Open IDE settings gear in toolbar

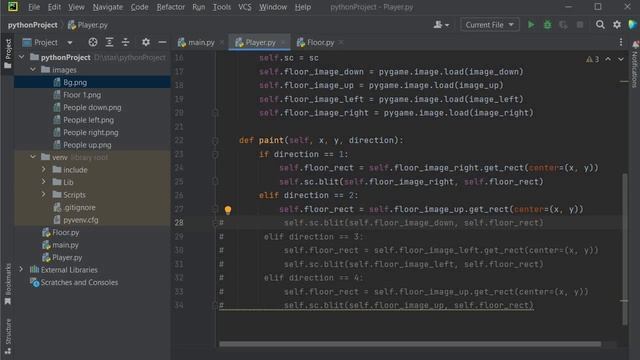pyautogui.click(x=617, y=25)
